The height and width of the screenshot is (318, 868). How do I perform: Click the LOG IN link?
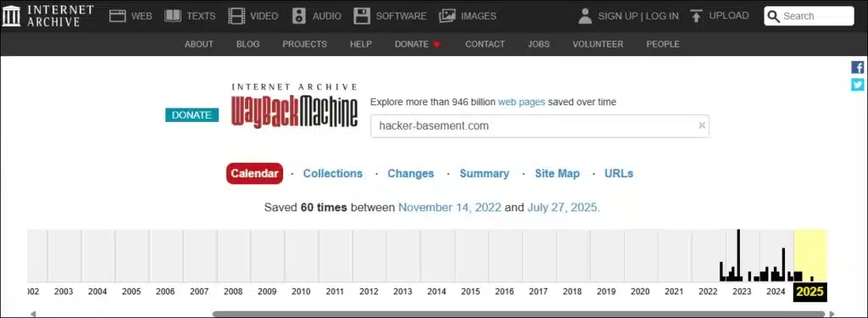pyautogui.click(x=661, y=16)
